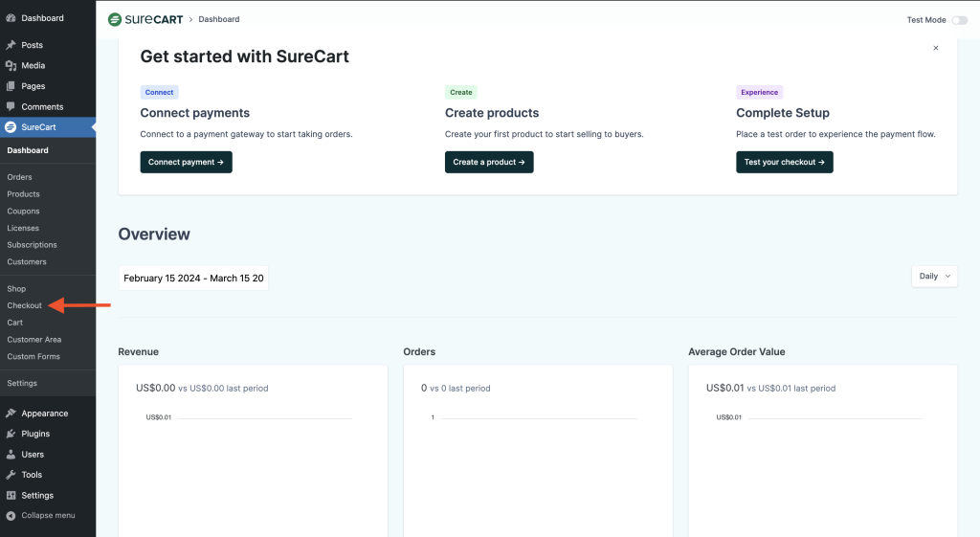
Task: Click the Overview heading
Action: [x=154, y=235]
